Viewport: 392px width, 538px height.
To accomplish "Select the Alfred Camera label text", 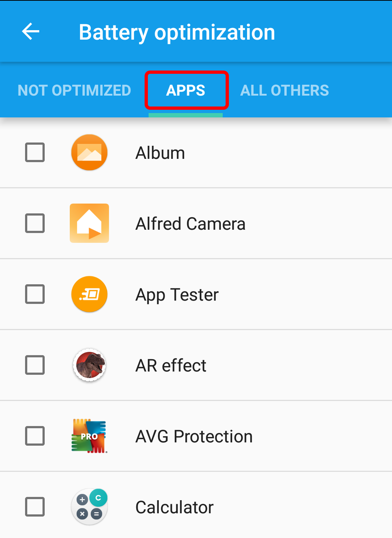I will (190, 224).
